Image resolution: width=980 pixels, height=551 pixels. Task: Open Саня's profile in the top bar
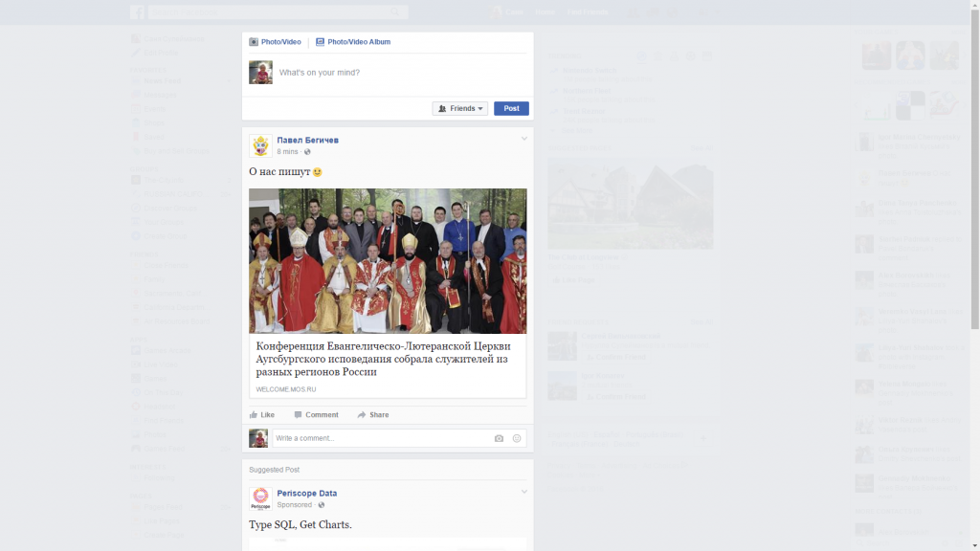[x=507, y=11]
